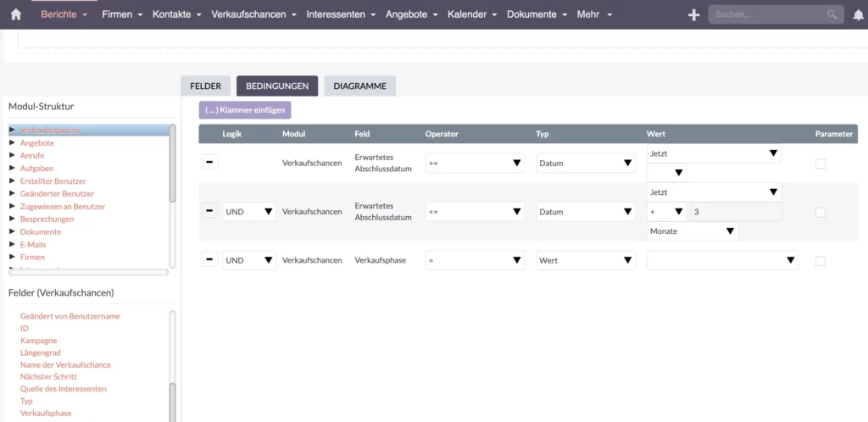Open notifications bell icon
The width and height of the screenshot is (868, 422).
(858, 15)
